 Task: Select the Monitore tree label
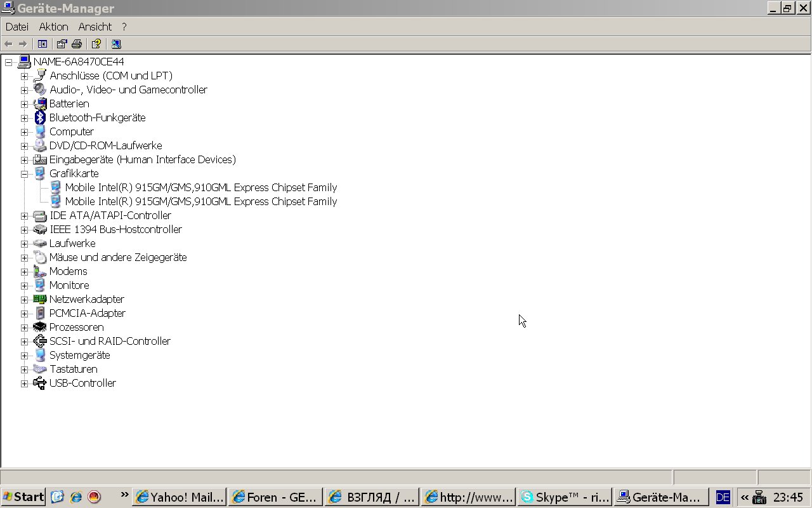(69, 285)
